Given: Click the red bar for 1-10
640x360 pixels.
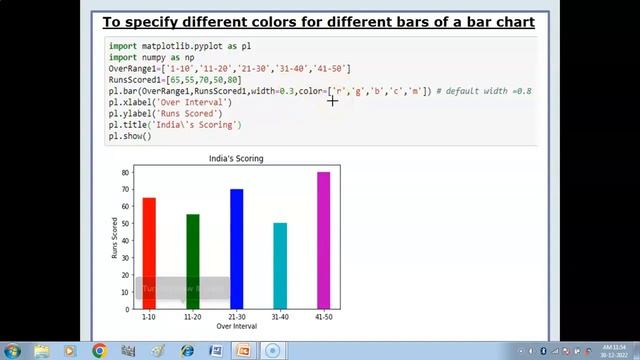Looking at the screenshot, I should click(x=149, y=253).
